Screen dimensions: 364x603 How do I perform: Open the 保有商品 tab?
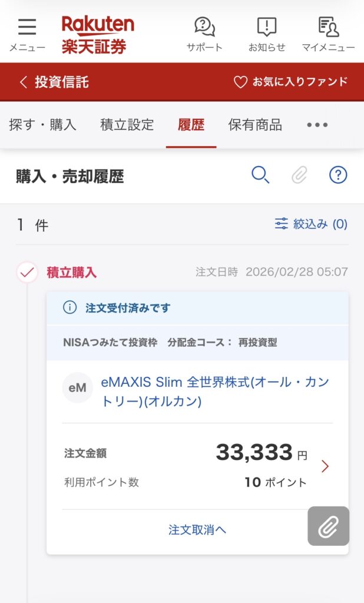(x=255, y=125)
